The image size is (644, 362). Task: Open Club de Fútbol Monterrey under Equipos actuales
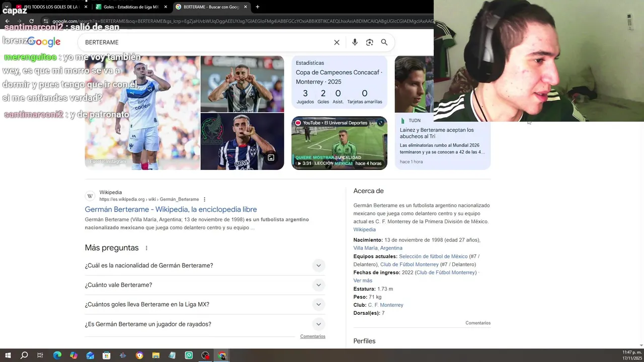click(x=410, y=264)
